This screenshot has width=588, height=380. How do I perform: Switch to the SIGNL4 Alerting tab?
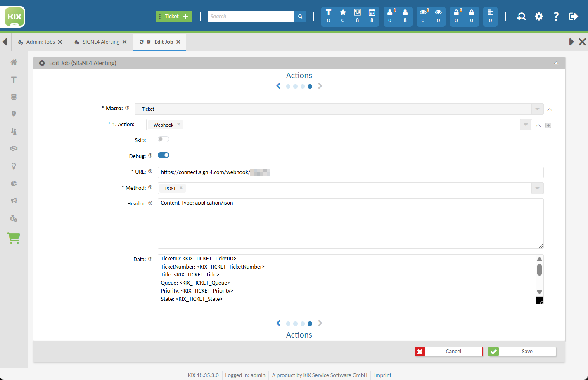point(101,42)
